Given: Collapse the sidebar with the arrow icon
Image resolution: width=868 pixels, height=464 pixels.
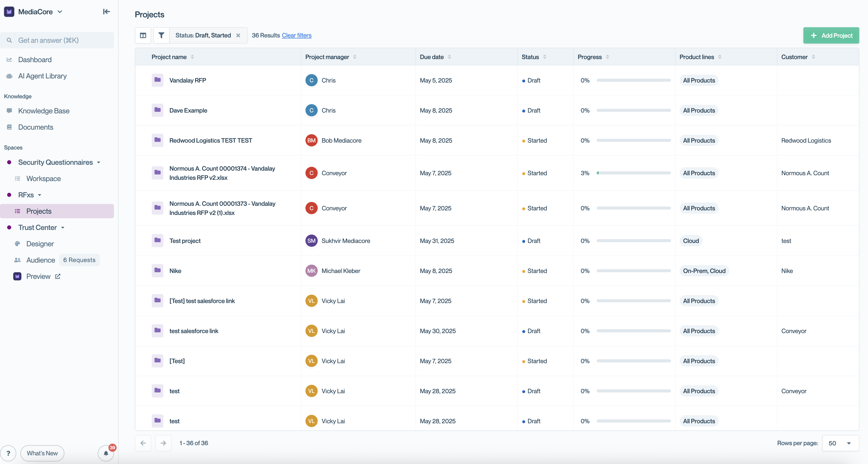Looking at the screenshot, I should (x=106, y=12).
